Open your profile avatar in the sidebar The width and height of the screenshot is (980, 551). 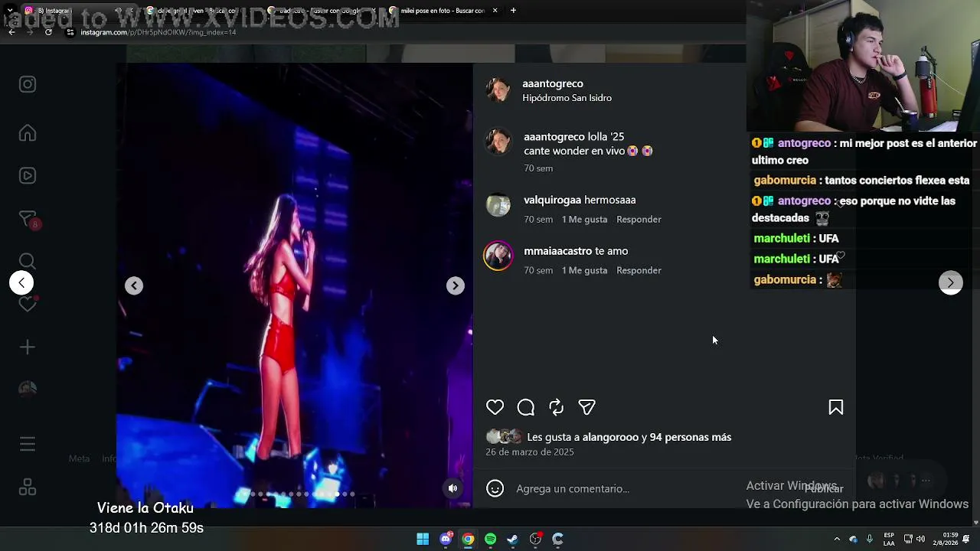tap(28, 389)
